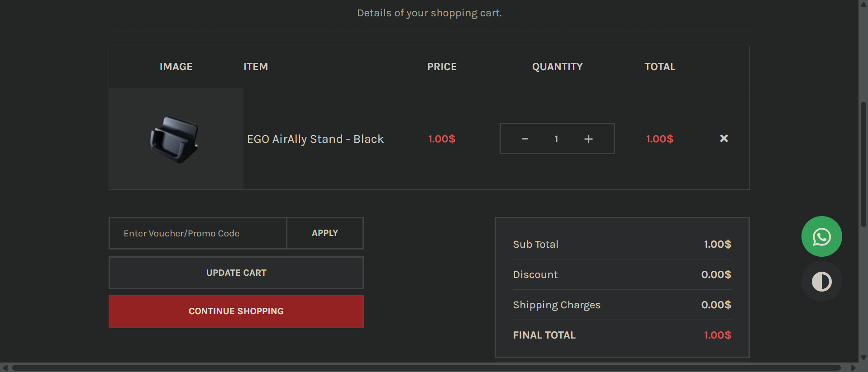
Task: Select the Sub Total label
Action: click(536, 244)
